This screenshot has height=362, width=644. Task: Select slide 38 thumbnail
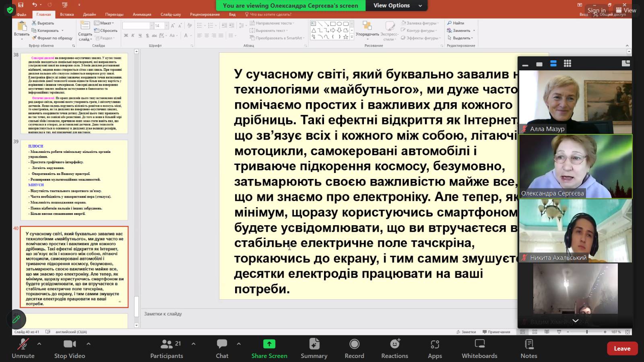tap(74, 93)
